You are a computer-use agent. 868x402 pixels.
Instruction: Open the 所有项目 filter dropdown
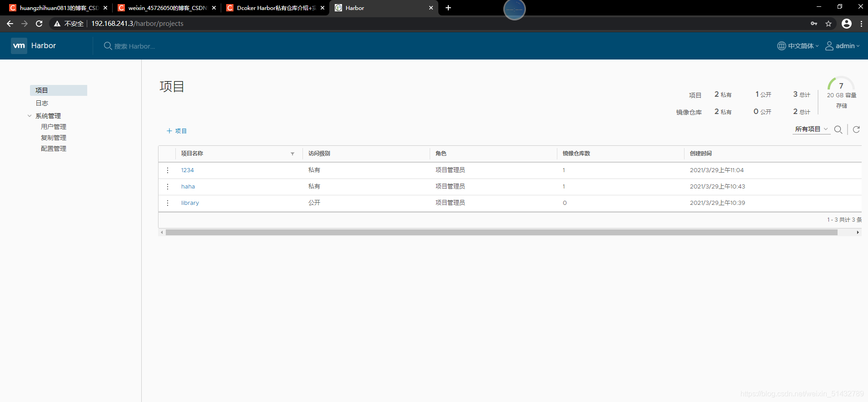tap(811, 129)
